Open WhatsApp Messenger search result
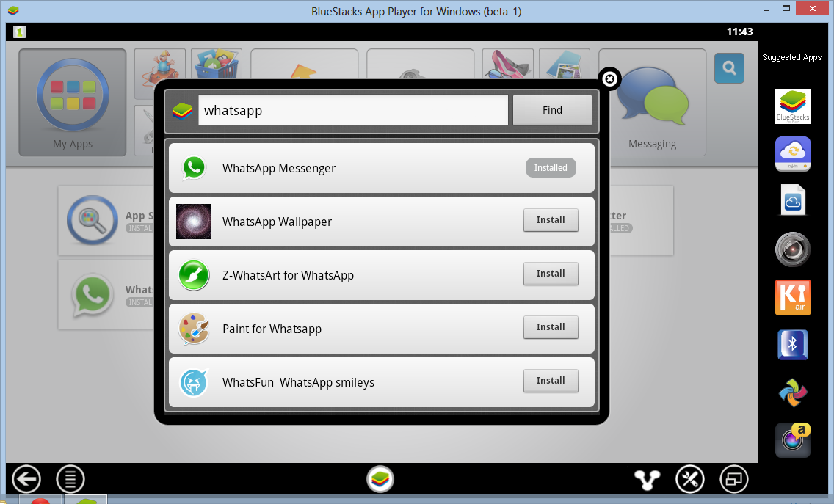 (279, 168)
